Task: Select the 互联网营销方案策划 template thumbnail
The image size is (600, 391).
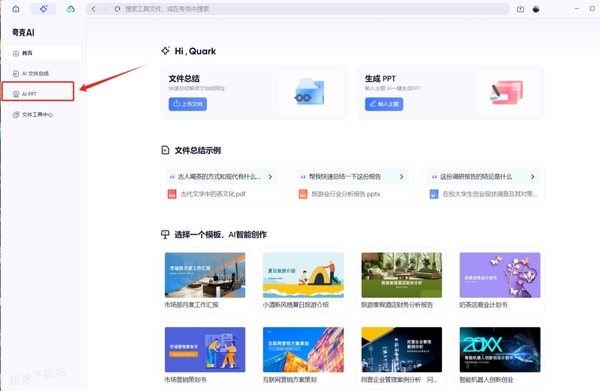Action: point(303,349)
